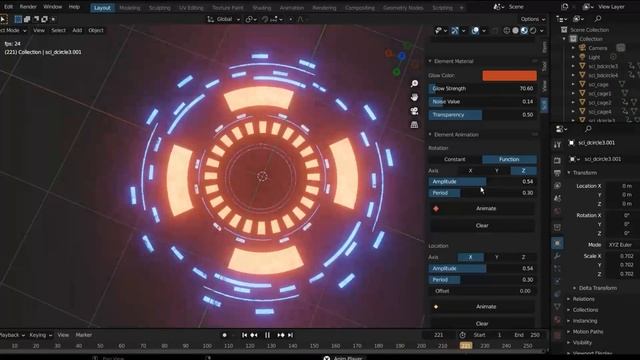Choose Constant rotation mode
Image resolution: width=640 pixels, height=360 pixels.
[455, 159]
